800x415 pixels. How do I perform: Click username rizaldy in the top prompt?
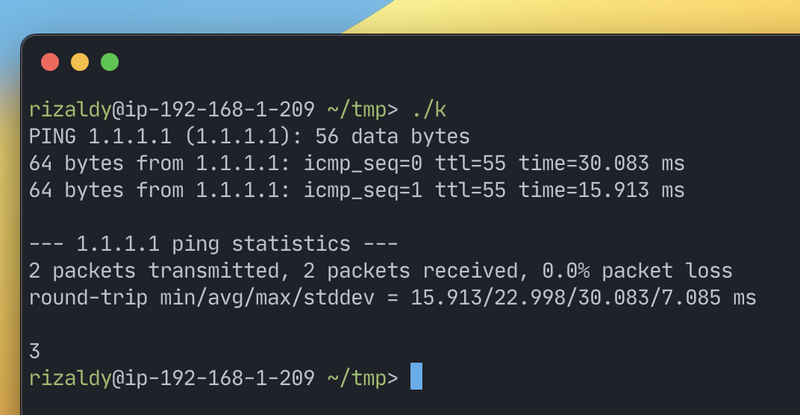click(70, 111)
